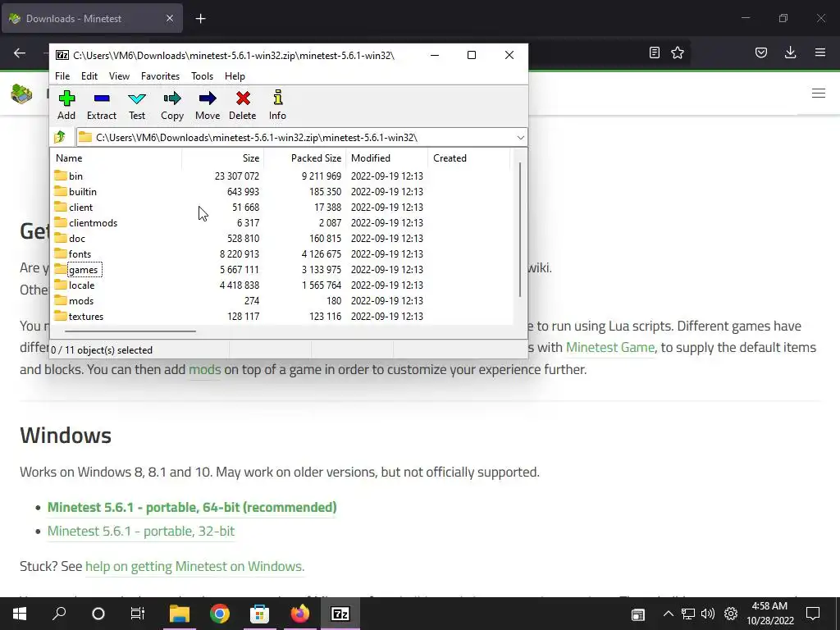The width and height of the screenshot is (840, 630).
Task: Sort by the Created column header
Action: (x=468, y=158)
